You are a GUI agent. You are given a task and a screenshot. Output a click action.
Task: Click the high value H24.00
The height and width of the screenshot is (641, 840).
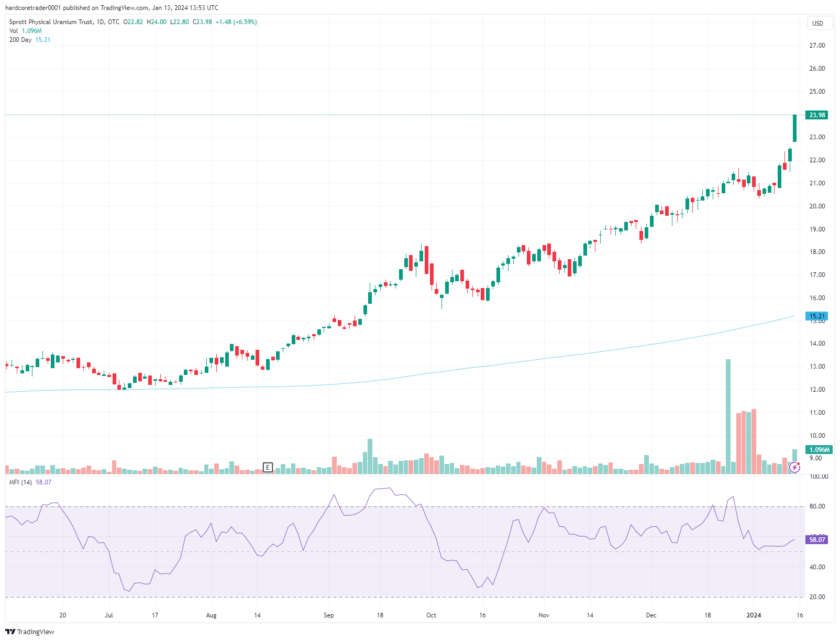tap(157, 22)
